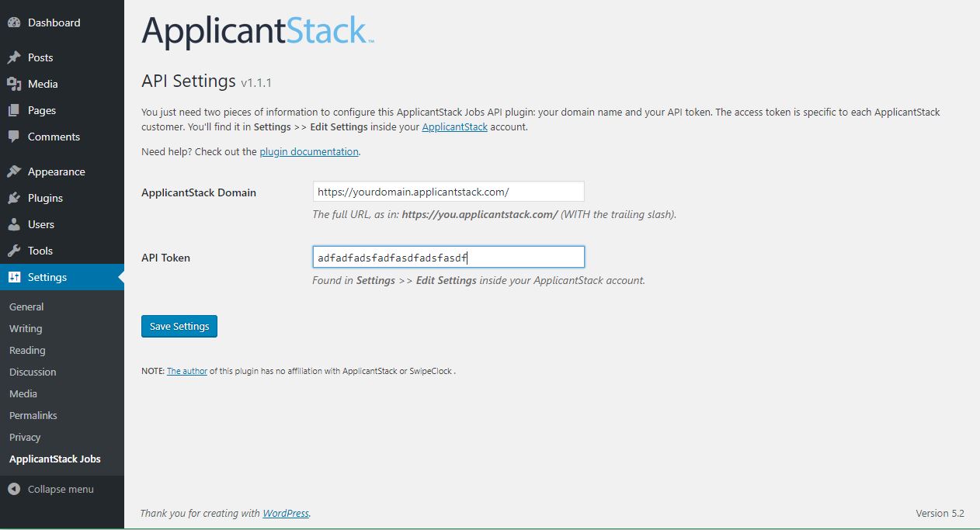
Task: Click the Media library icon
Action: pyautogui.click(x=14, y=84)
